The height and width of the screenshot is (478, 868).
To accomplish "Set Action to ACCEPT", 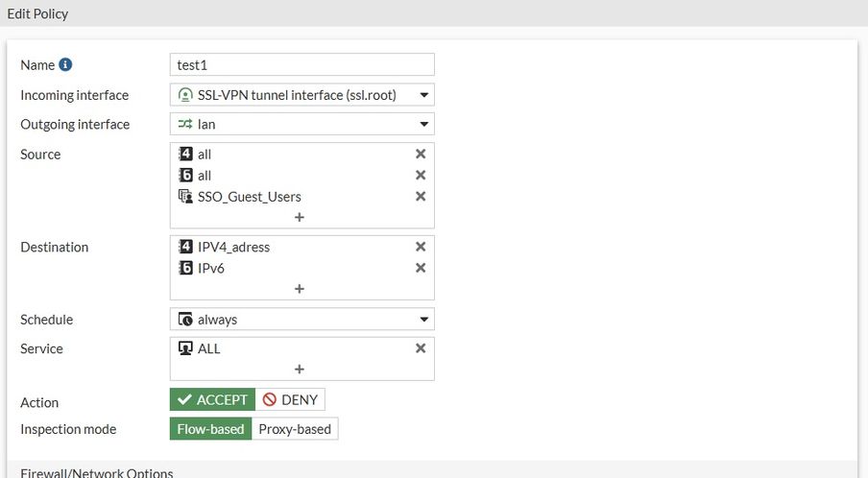I will coord(212,400).
